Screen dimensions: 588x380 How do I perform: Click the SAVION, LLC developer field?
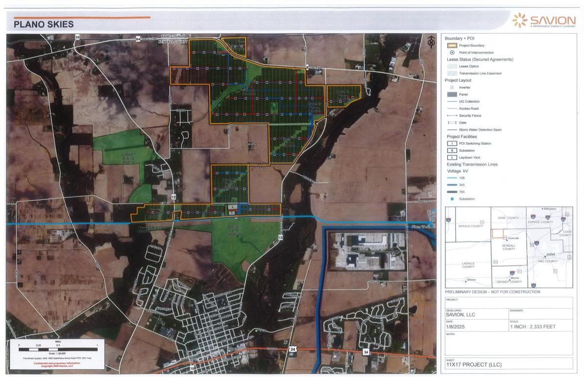point(477,313)
